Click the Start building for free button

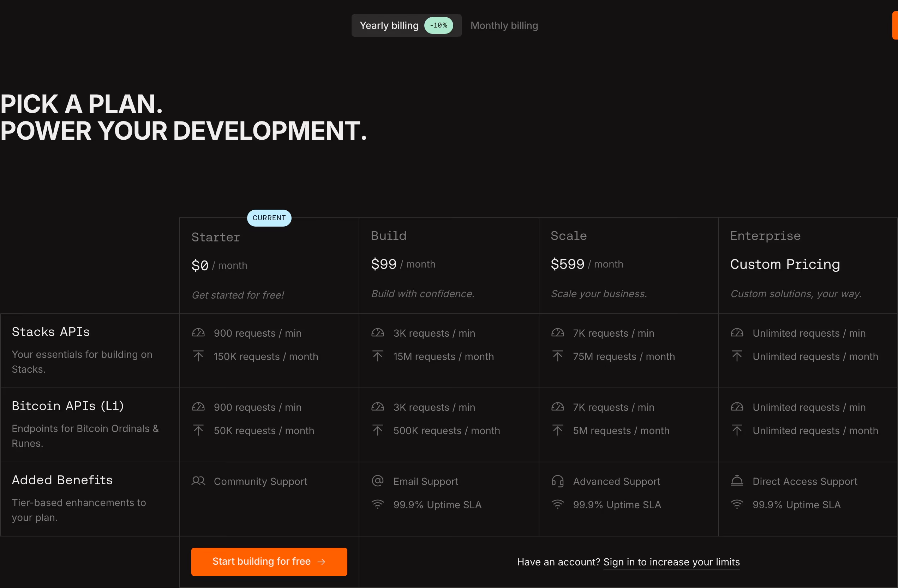pyautogui.click(x=269, y=561)
